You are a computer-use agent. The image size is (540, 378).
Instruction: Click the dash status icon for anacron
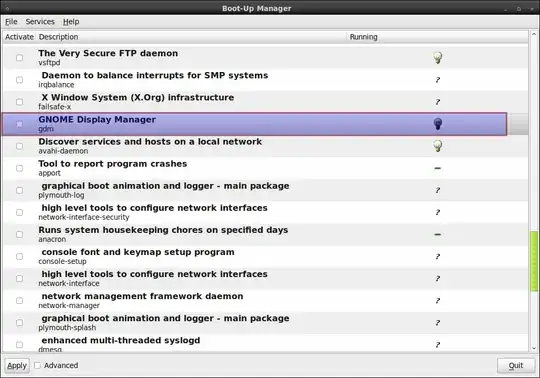(437, 234)
